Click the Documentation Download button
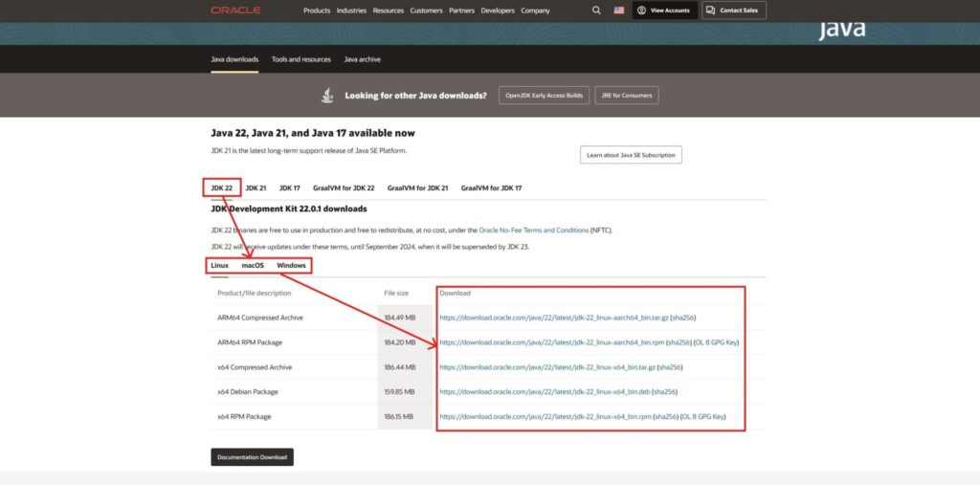This screenshot has height=485, width=980. [x=252, y=457]
